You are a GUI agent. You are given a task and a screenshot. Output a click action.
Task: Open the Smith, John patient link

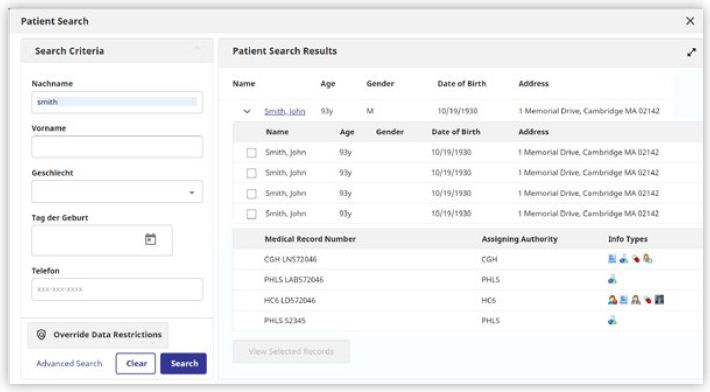tap(284, 111)
